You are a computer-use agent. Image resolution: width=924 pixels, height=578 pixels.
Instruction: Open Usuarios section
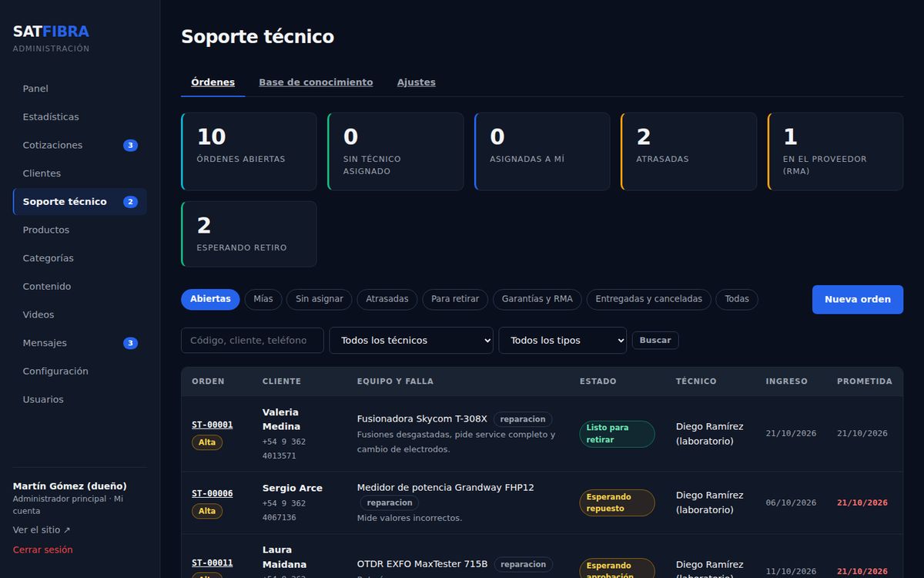click(x=79, y=399)
